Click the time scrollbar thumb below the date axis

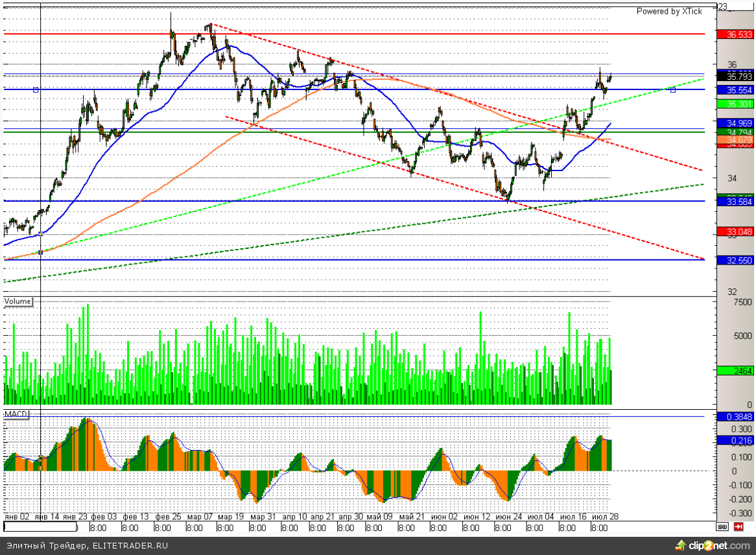[40, 528]
